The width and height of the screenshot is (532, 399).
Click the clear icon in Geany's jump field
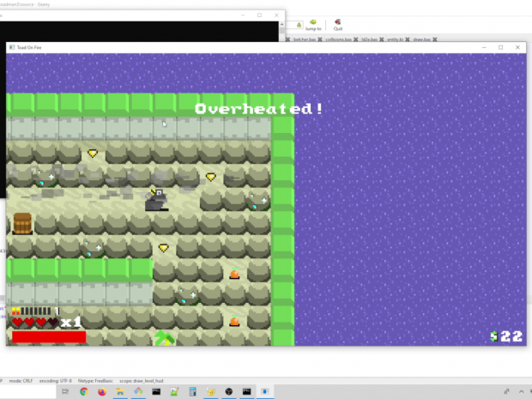[x=299, y=25]
